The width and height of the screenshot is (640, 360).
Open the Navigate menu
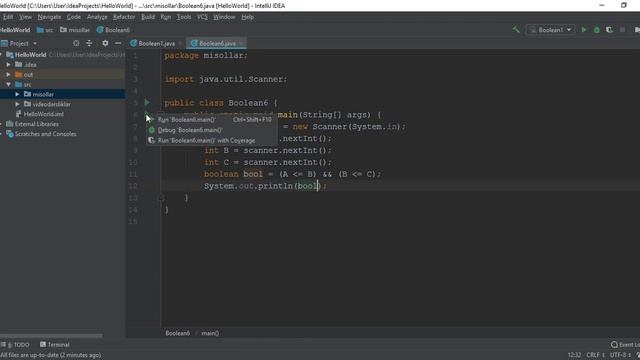pos(49,17)
